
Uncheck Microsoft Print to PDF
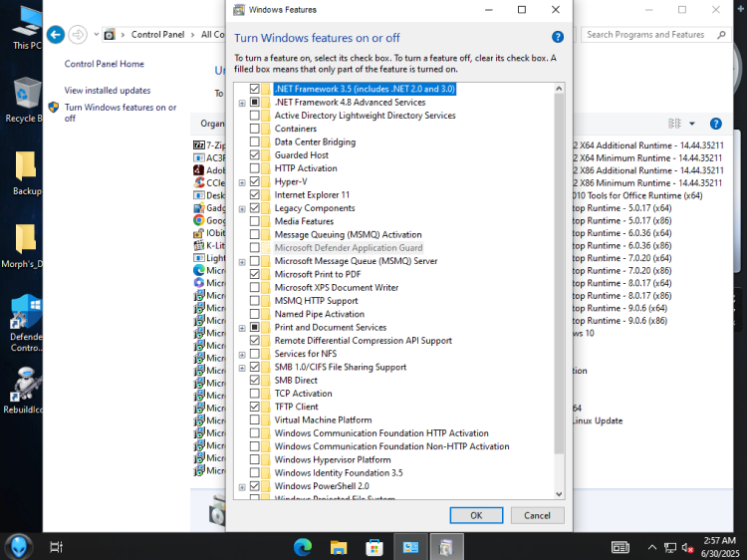point(254,274)
